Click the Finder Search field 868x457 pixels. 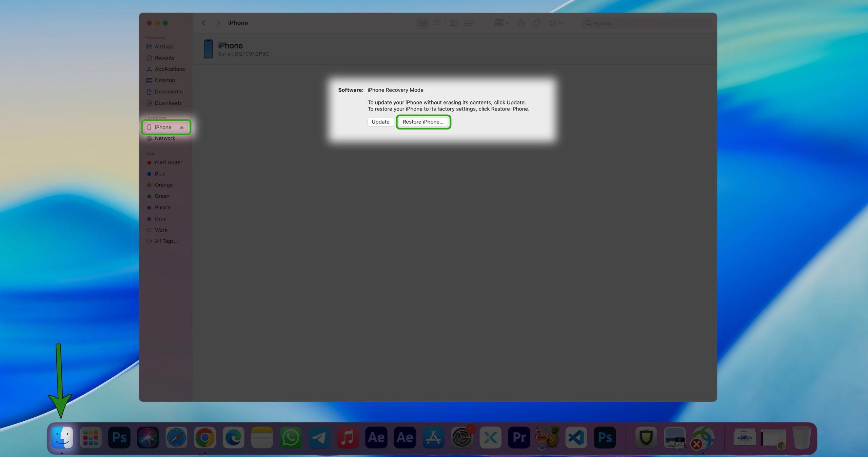pos(647,23)
